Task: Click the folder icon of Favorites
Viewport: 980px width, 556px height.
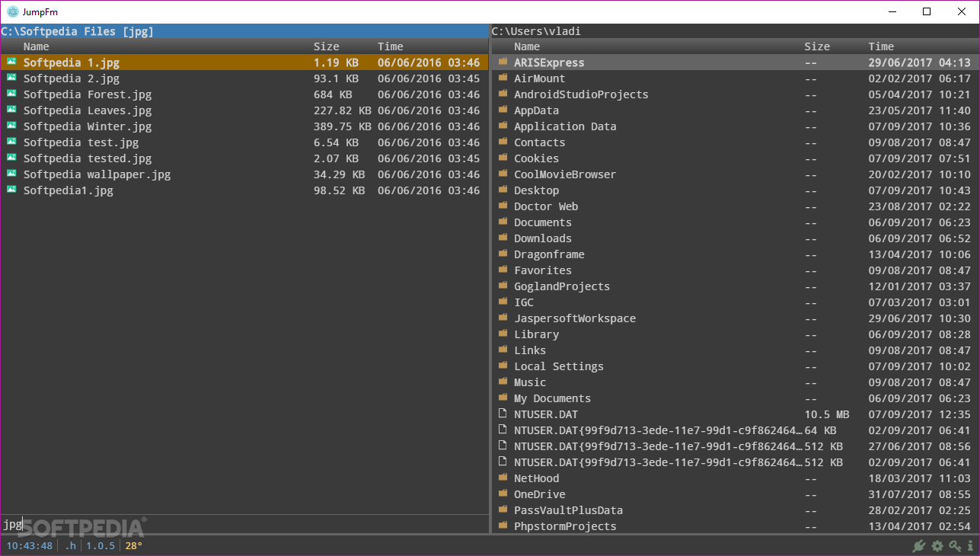Action: point(503,270)
